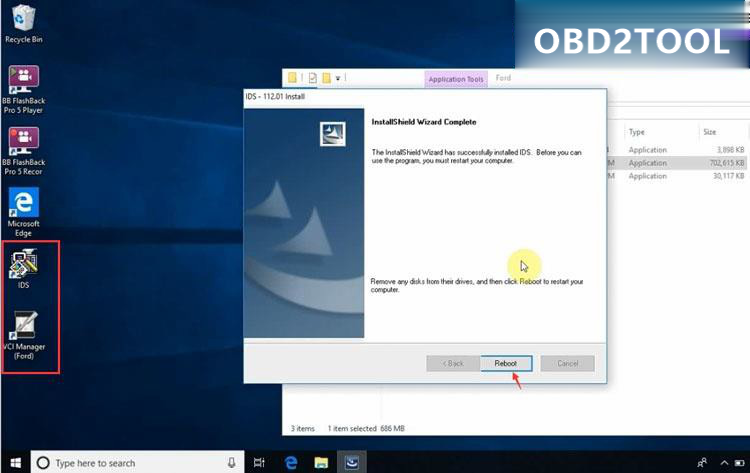Open File Explorer from the taskbar
The height and width of the screenshot is (473, 750).
pos(321,462)
